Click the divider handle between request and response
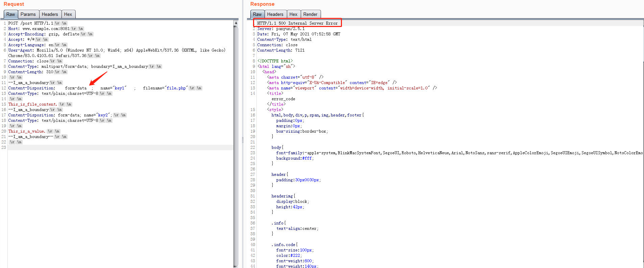The image size is (644, 268). pos(243,140)
